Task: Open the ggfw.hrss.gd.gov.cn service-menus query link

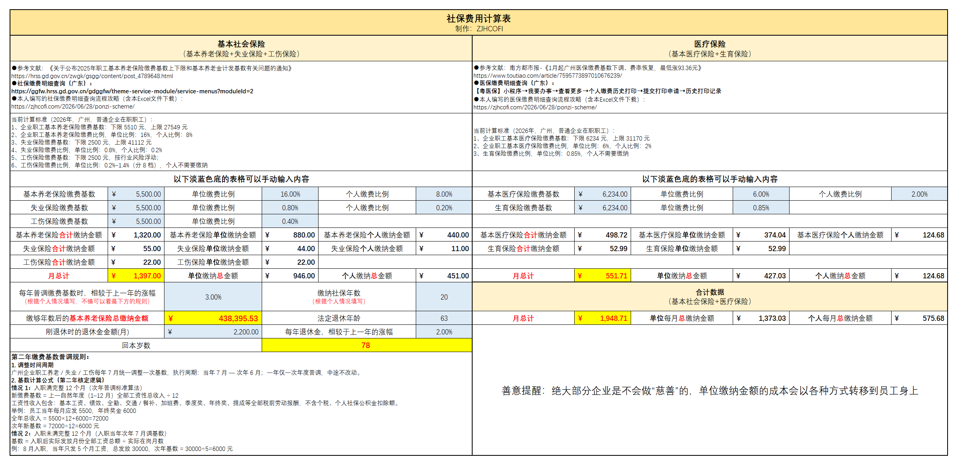Action: [x=132, y=91]
